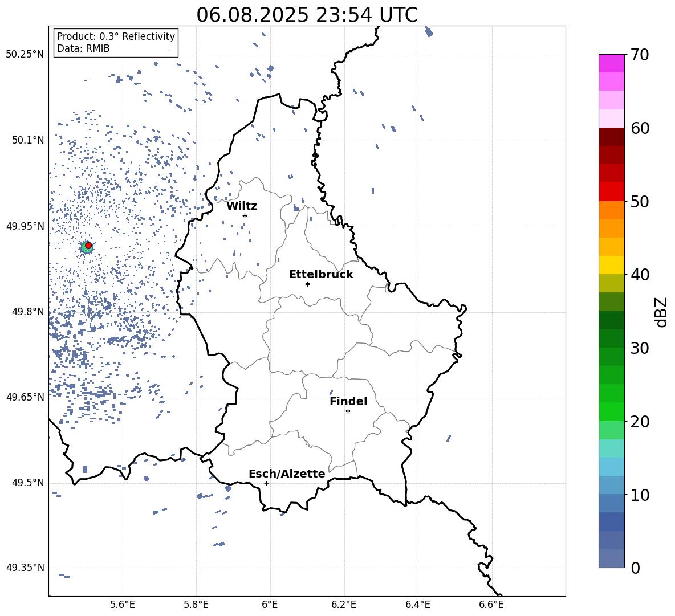Click the 49.65°N latitude label

[x=25, y=397]
